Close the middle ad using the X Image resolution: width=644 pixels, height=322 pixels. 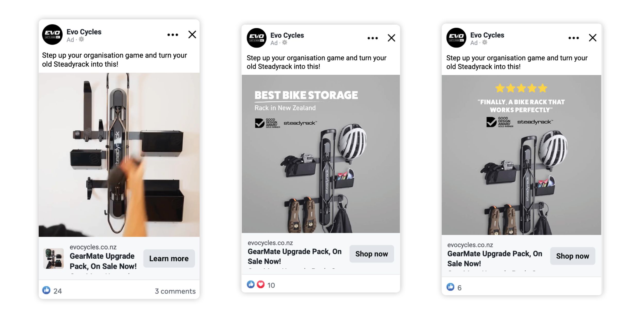391,38
